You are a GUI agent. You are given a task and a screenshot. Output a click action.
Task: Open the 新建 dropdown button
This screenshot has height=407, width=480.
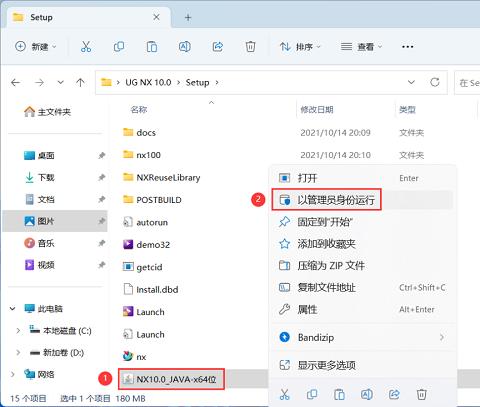pyautogui.click(x=36, y=47)
